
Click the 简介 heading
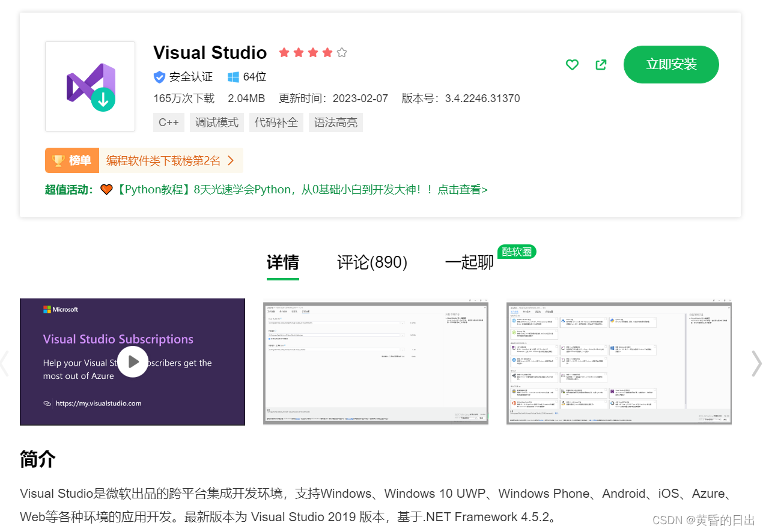tap(37, 459)
